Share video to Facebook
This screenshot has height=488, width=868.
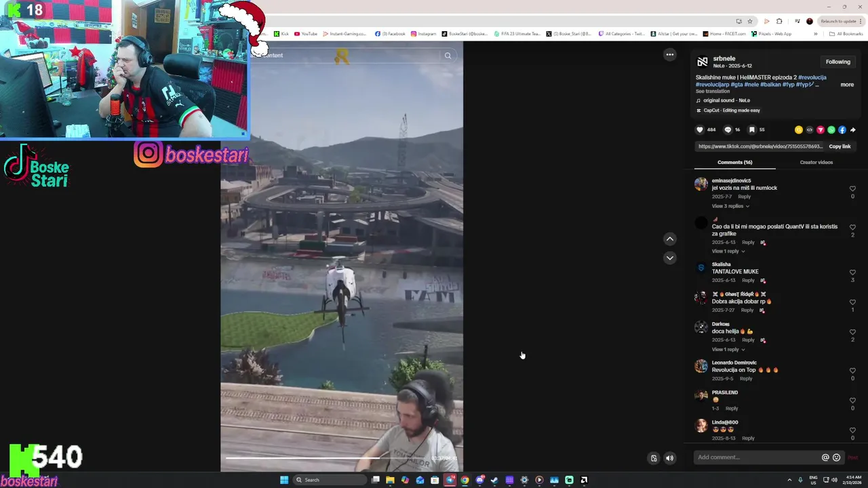click(x=842, y=129)
